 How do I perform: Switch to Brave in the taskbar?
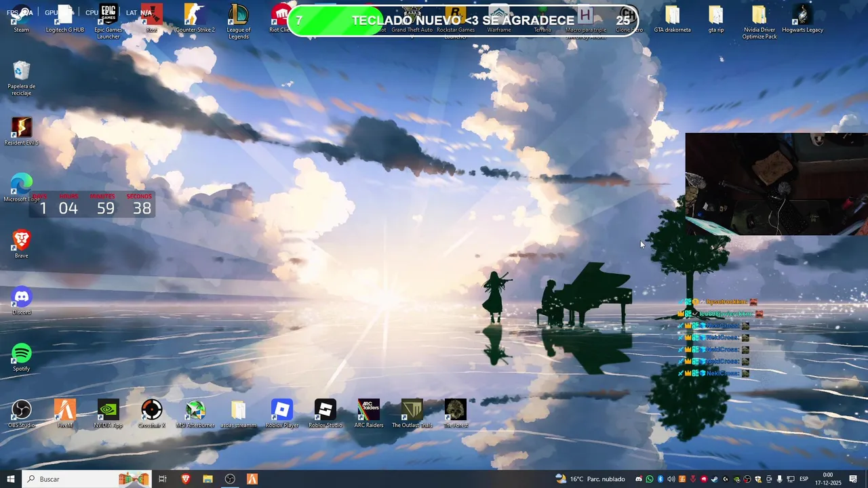(185, 479)
